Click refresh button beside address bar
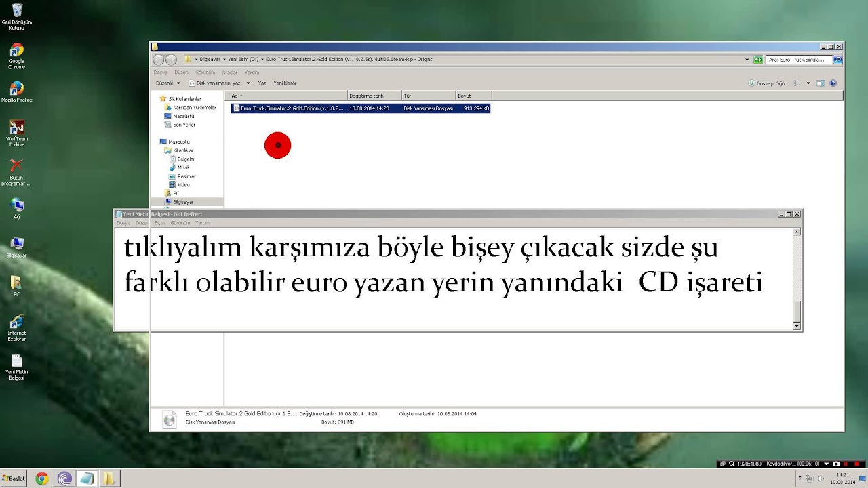868x488 pixels. 757,60
